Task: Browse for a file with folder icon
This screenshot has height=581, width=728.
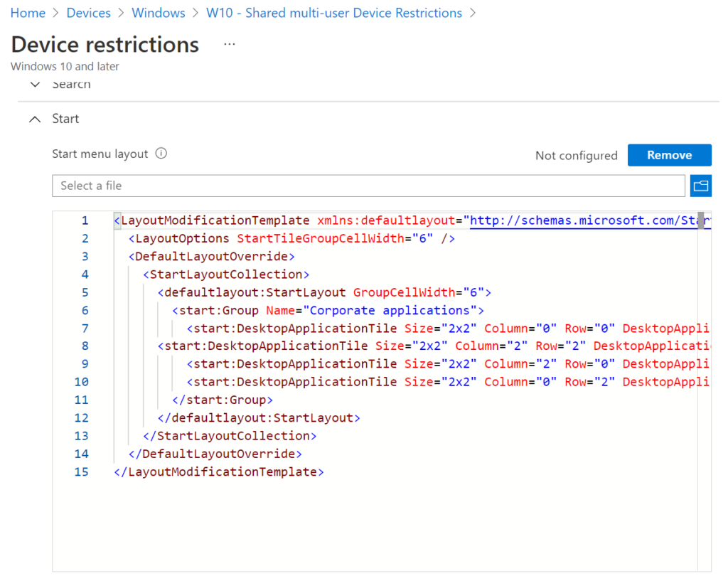Action: click(x=701, y=186)
